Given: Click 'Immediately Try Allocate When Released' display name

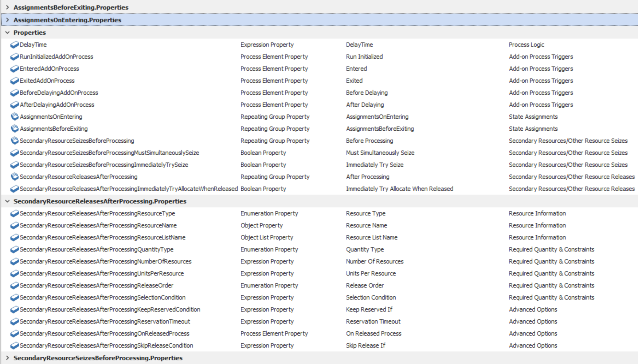Looking at the screenshot, I should pos(400,189).
